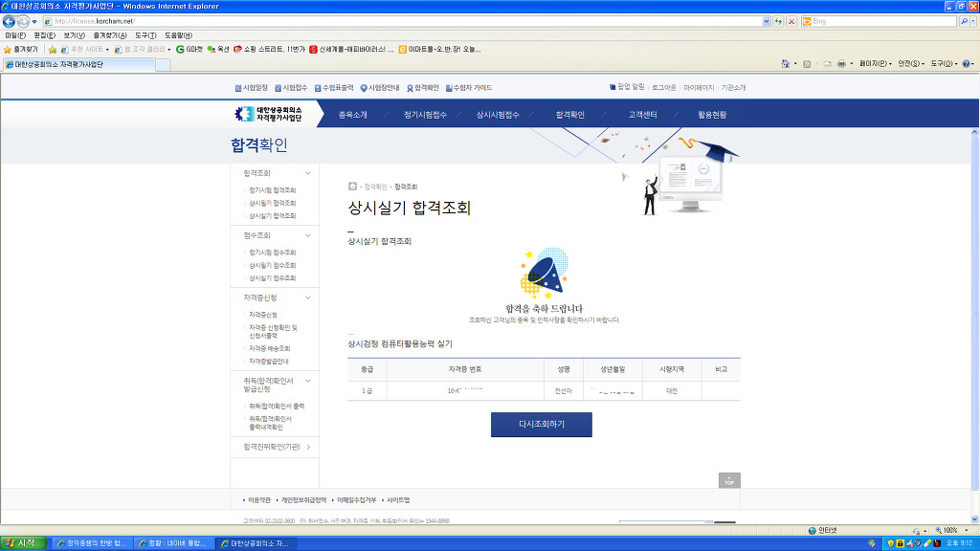Open the G마켓 favorites bar shortcut
The image size is (980, 551).
(189, 50)
